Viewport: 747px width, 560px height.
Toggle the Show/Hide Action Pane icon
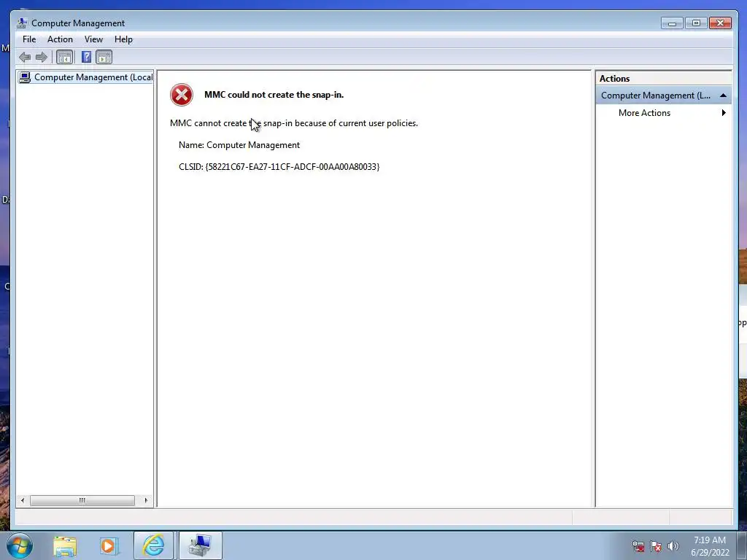[104, 58]
